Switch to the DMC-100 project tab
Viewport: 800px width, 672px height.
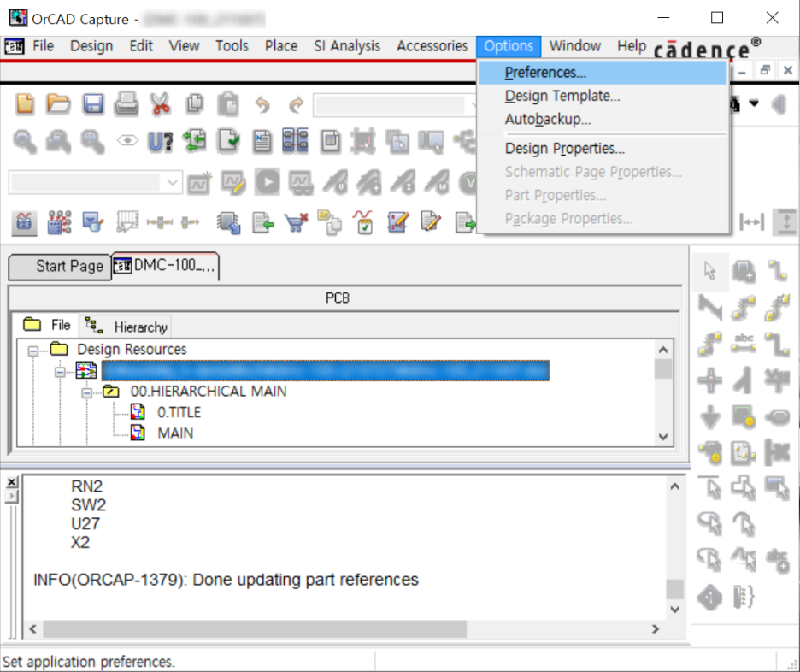pos(165,266)
